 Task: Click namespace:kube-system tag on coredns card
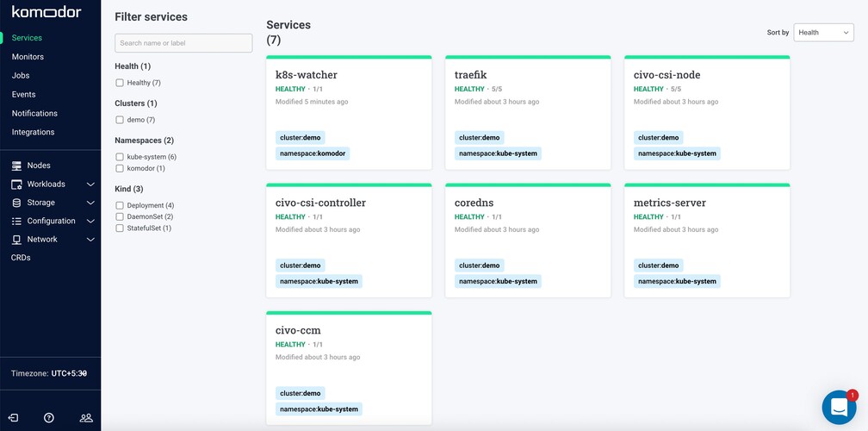coord(498,281)
